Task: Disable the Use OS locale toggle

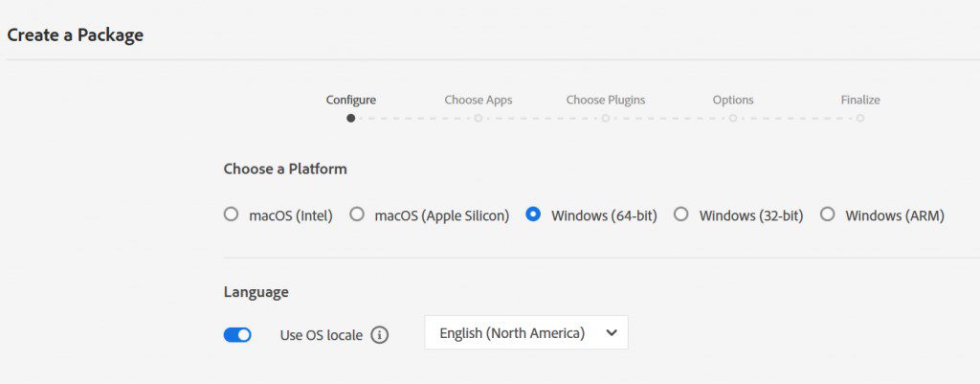Action: point(237,335)
